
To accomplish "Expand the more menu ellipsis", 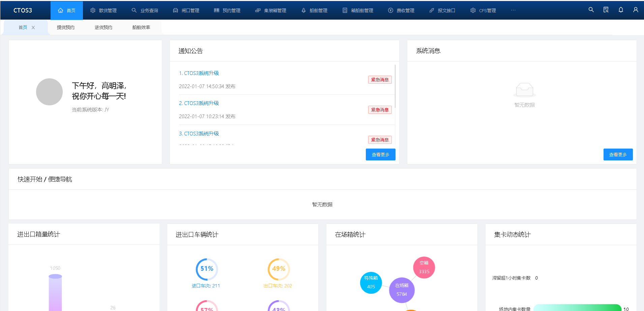I will 513,10.
